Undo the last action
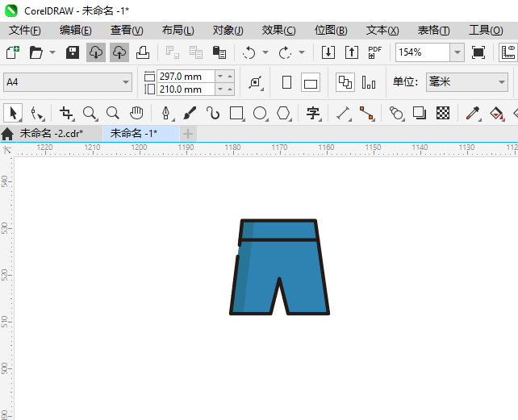Viewport: 518px width, 420px height. 249,52
